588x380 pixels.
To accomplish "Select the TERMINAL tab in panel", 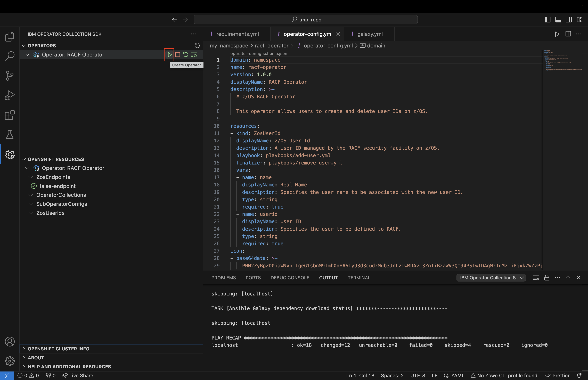I will pos(359,278).
